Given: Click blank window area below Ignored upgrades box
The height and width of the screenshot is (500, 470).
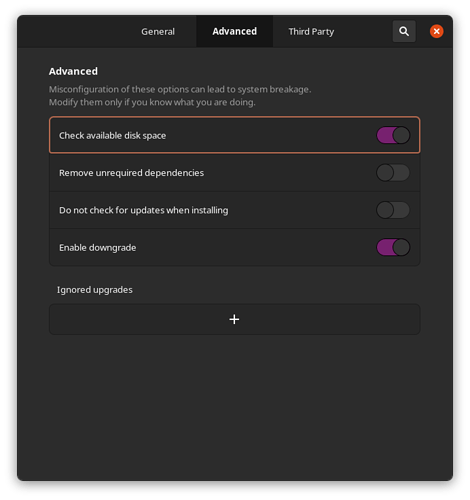Looking at the screenshot, I should click(234, 407).
